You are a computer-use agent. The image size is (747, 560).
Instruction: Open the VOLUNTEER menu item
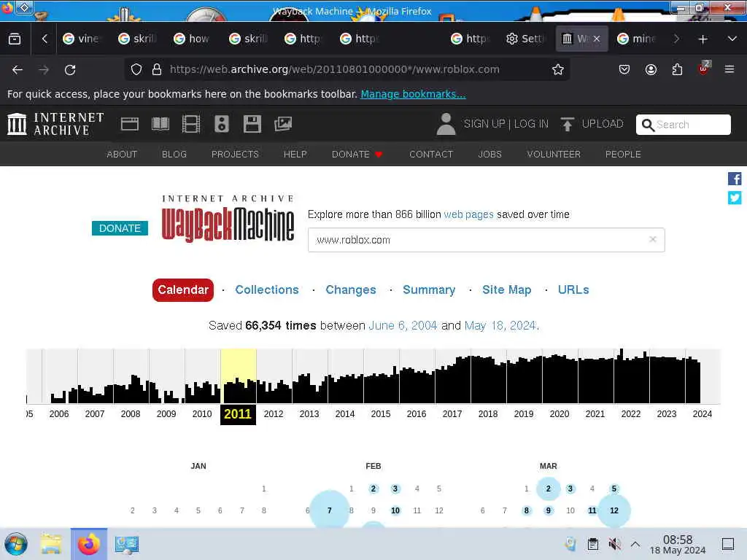pyautogui.click(x=554, y=155)
